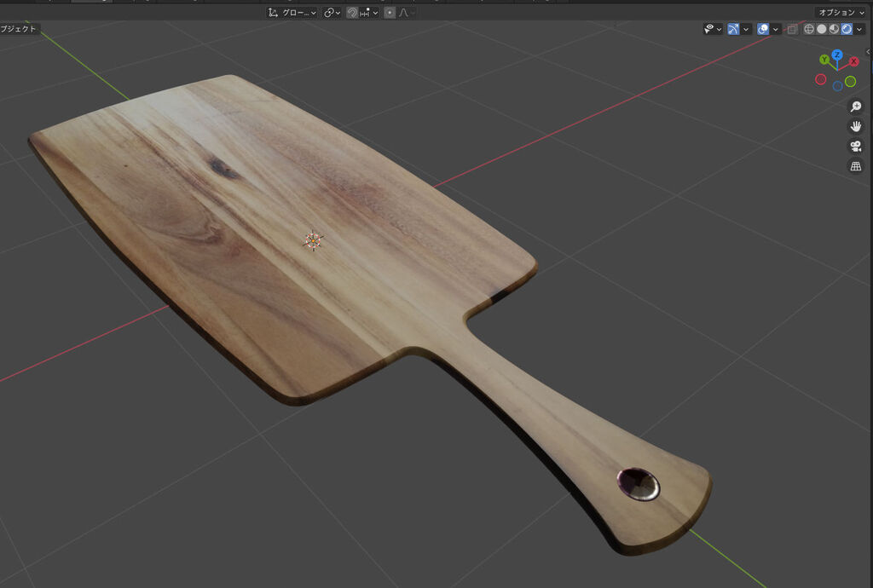Viewport: 873px width, 588px height.
Task: Expand the sidebar using the arrow tab
Action: coord(869,52)
